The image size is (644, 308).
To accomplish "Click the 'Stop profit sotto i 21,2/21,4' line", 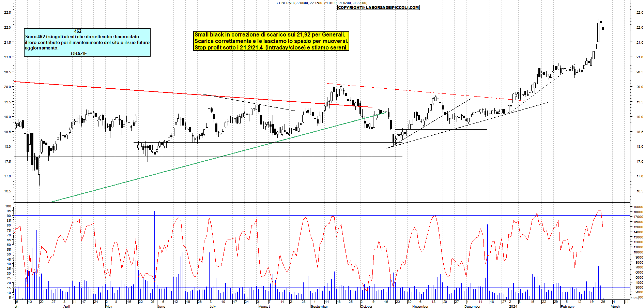I will pos(271,47).
